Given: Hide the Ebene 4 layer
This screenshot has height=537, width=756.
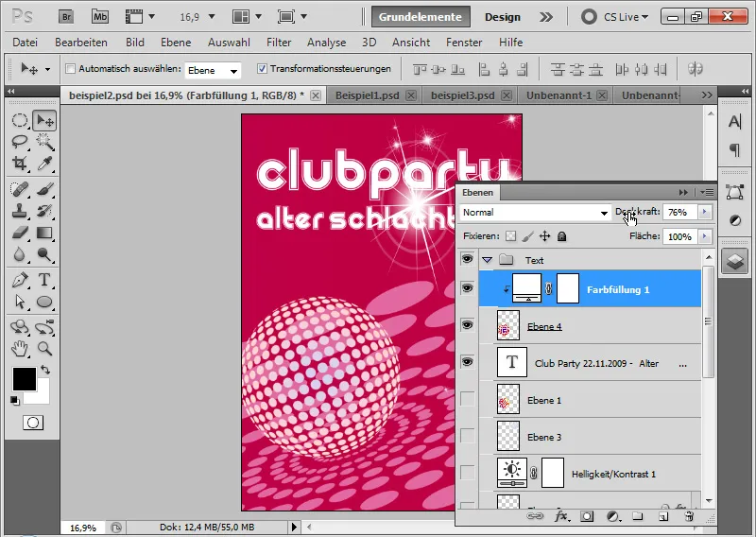Looking at the screenshot, I should (467, 324).
